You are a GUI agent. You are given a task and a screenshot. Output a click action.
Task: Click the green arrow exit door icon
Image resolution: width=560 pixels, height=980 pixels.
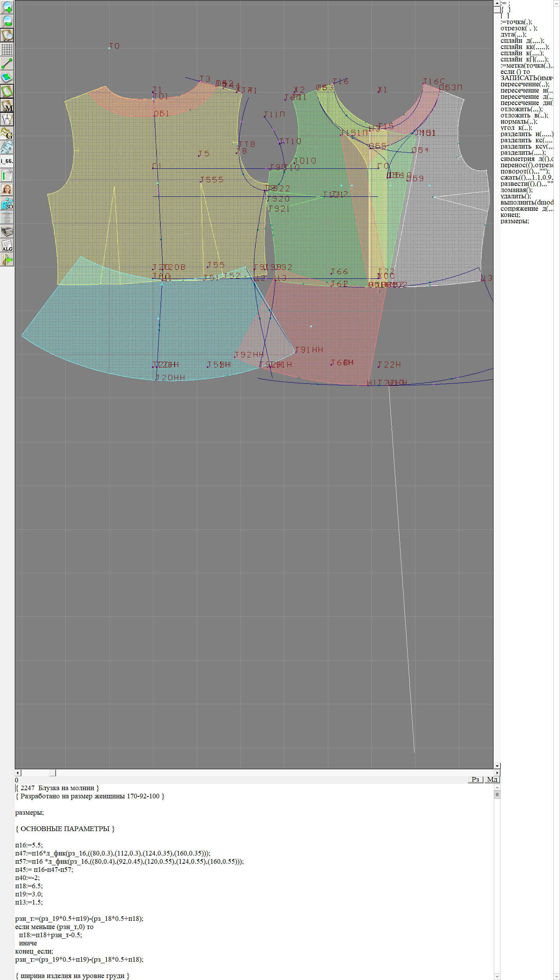7,259
